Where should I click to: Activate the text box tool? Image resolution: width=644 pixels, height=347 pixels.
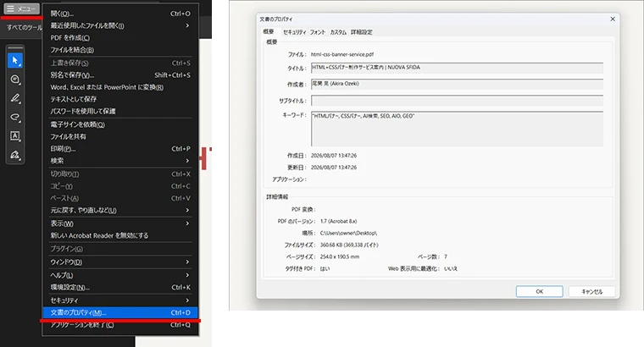(x=15, y=136)
